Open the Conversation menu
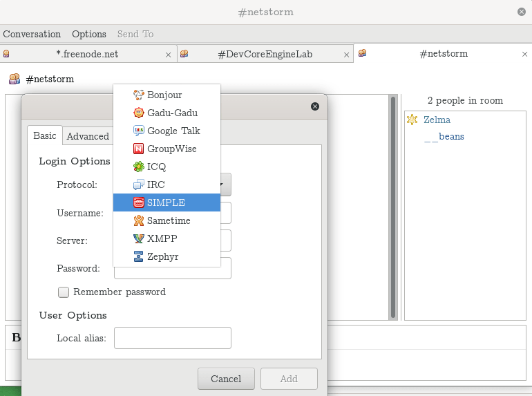532x396 pixels. pos(32,34)
